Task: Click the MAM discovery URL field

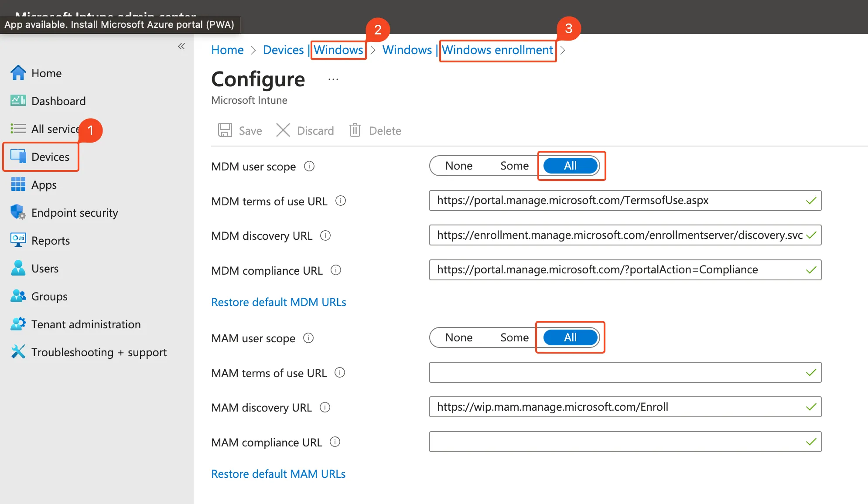Action: [625, 407]
